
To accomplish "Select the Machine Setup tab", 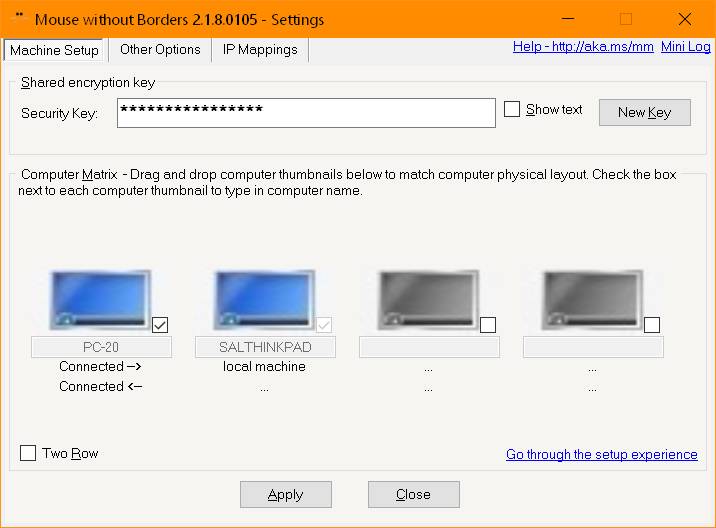I will coord(54,50).
